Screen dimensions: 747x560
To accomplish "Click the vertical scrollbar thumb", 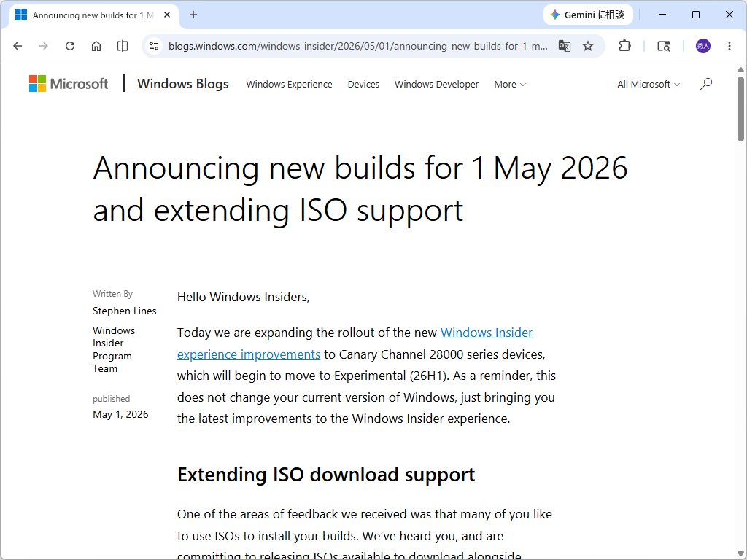I will point(740,109).
